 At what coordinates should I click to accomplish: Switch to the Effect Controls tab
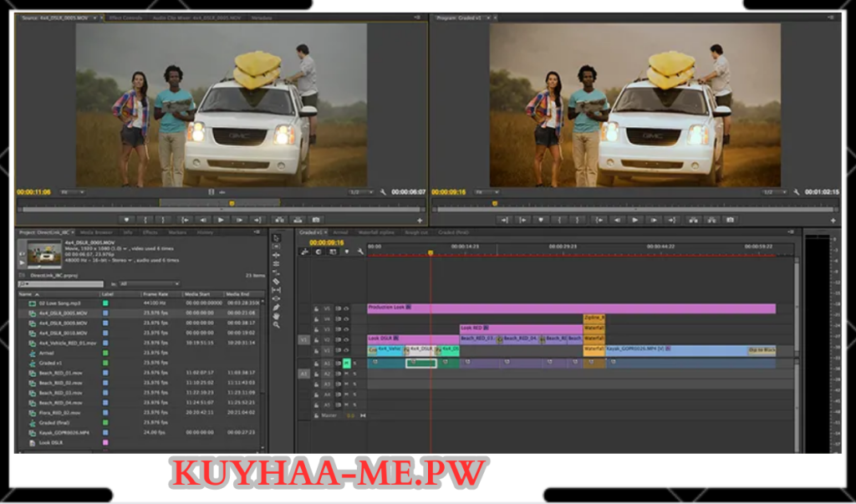pyautogui.click(x=125, y=18)
